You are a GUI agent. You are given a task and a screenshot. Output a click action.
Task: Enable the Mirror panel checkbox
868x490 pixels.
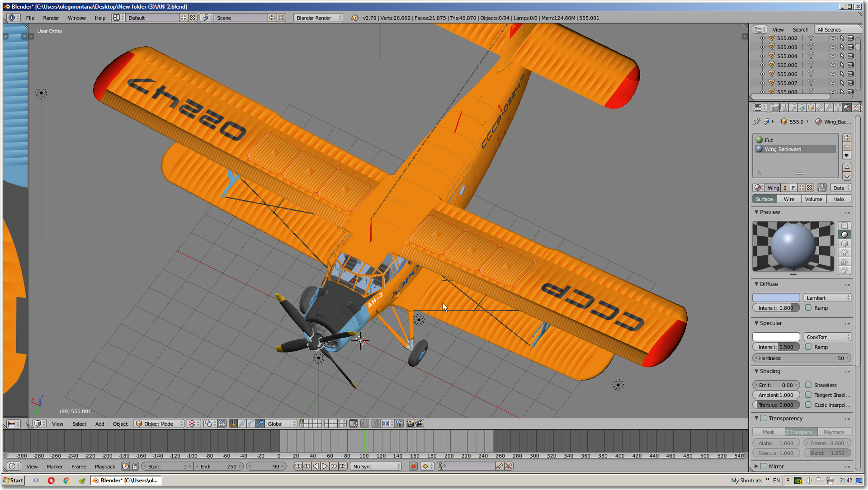[764, 466]
